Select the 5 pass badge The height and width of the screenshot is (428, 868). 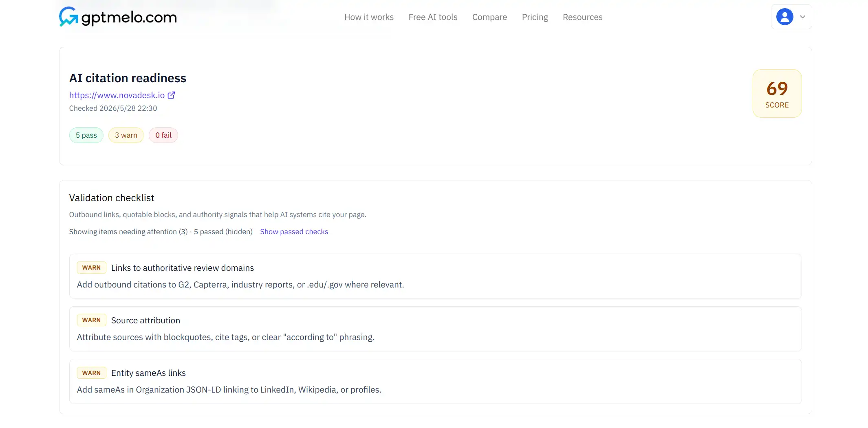click(86, 135)
